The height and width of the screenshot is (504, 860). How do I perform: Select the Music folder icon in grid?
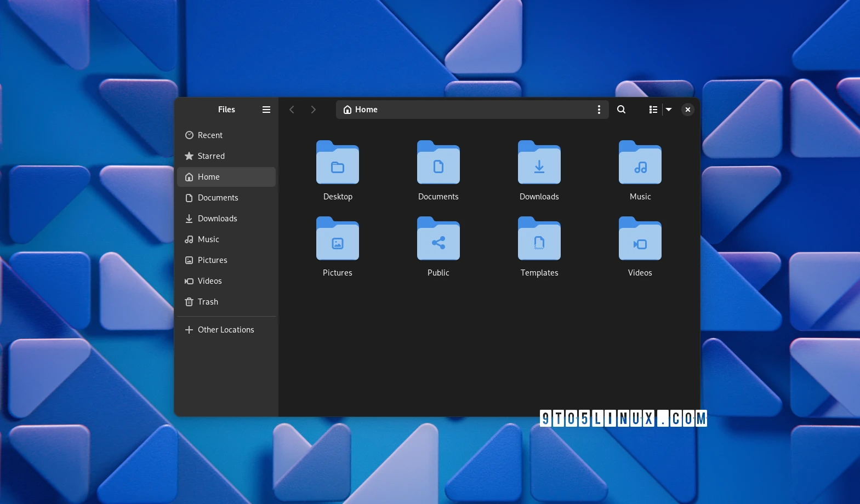click(640, 163)
